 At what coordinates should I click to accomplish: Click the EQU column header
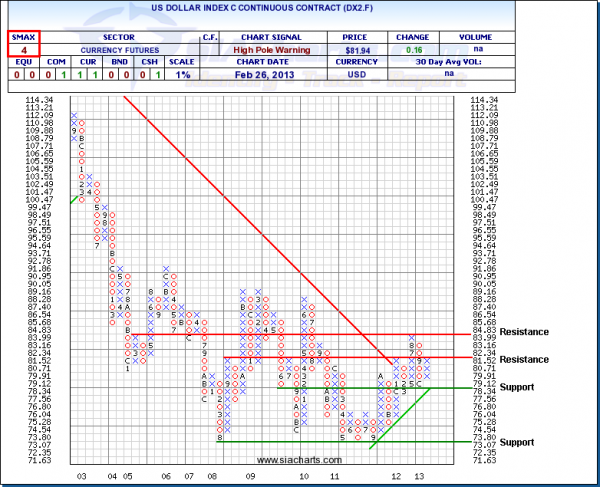pyautogui.click(x=11, y=61)
